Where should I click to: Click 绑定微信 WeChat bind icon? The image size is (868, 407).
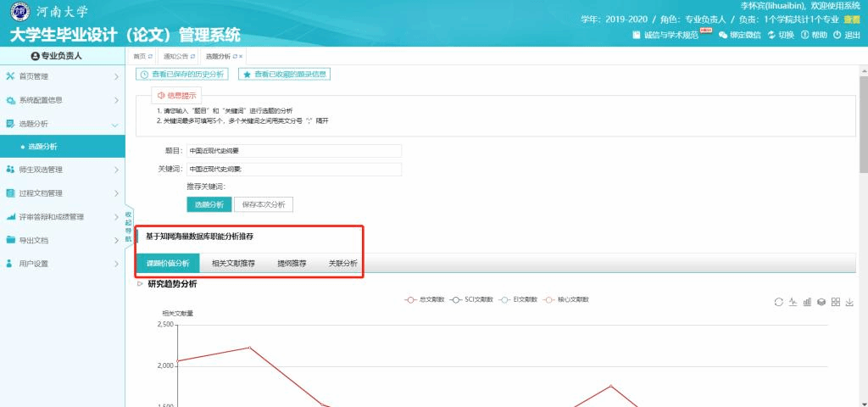coord(723,35)
